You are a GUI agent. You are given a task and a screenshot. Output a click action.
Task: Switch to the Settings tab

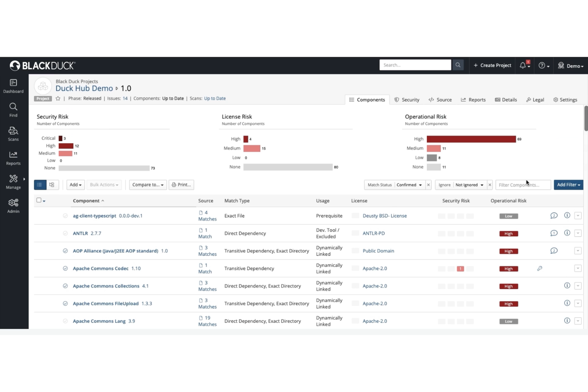(x=565, y=100)
